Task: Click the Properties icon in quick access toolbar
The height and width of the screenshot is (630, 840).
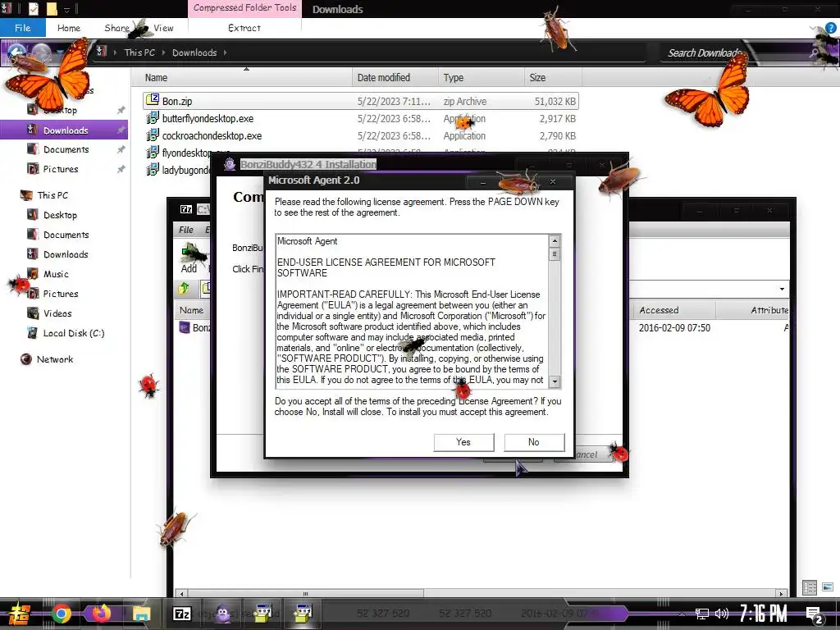Action: tap(33, 8)
